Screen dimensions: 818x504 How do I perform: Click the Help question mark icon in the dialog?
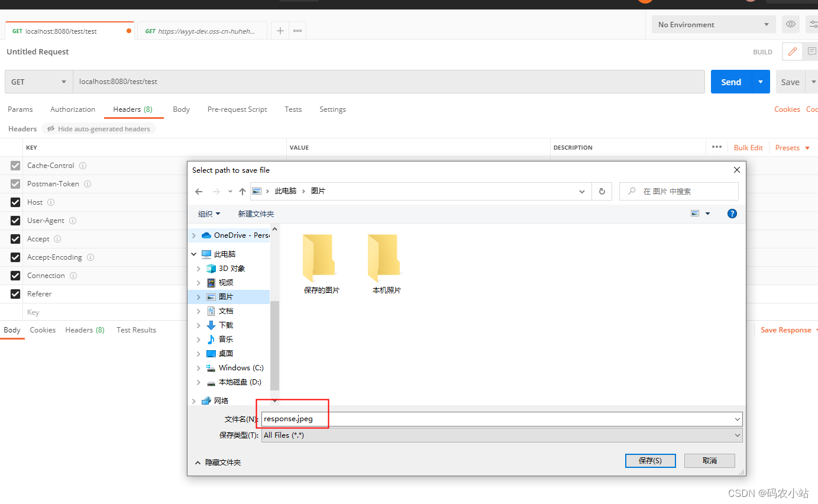(x=732, y=214)
